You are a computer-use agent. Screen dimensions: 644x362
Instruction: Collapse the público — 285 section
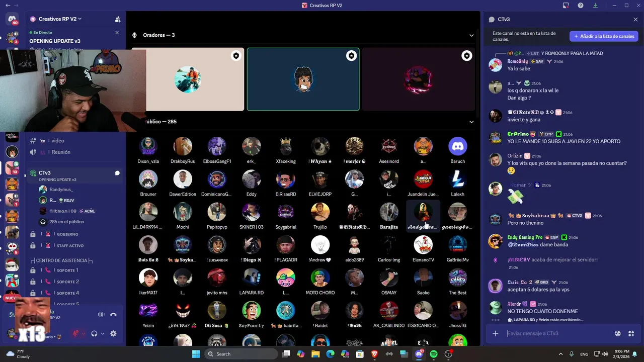pos(471,122)
